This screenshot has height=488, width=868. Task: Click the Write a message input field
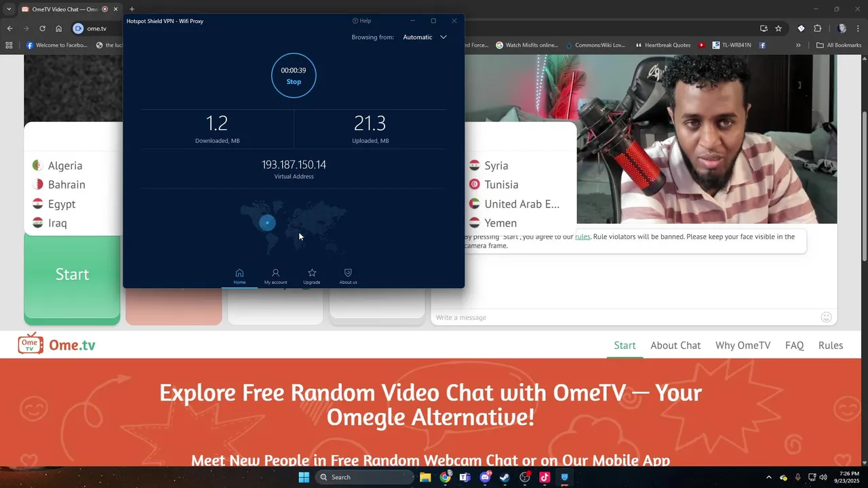(624, 317)
